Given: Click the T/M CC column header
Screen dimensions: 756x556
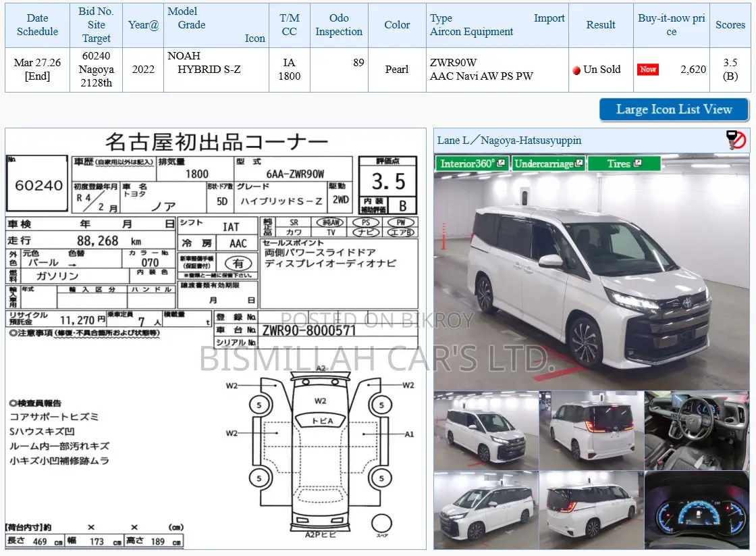Looking at the screenshot, I should coord(290,24).
